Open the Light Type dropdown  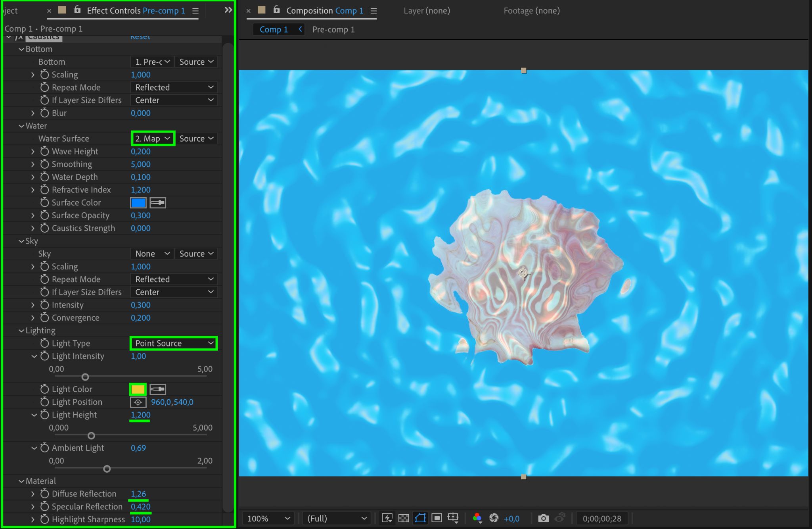(x=174, y=343)
